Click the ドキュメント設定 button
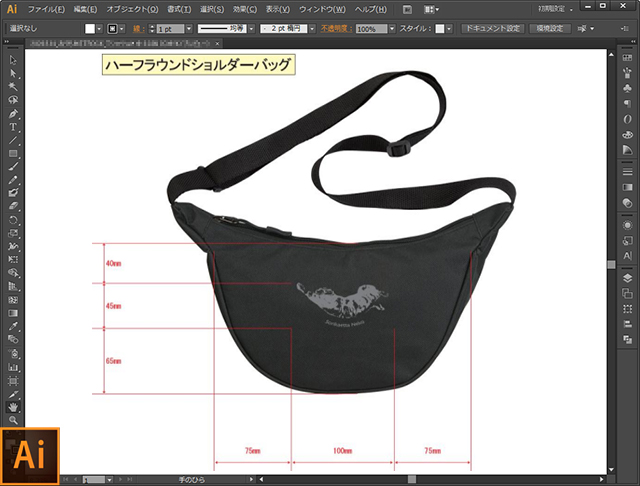The image size is (640, 486). [x=493, y=29]
